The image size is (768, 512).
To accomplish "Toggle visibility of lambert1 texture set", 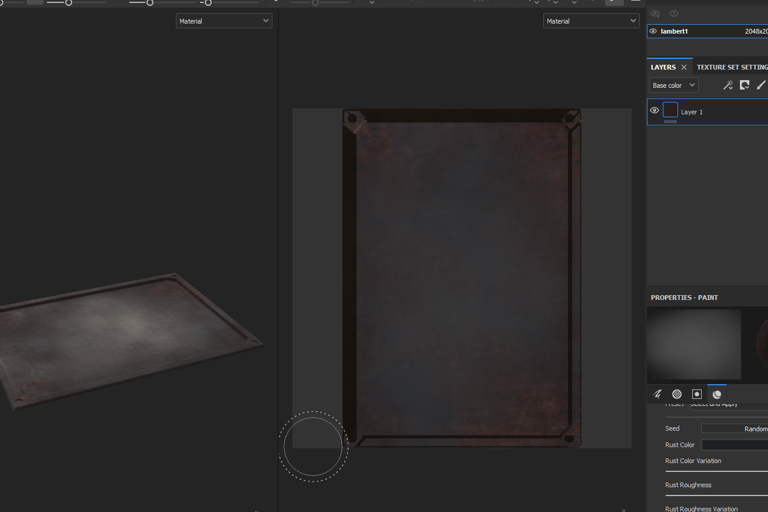I will tap(653, 31).
